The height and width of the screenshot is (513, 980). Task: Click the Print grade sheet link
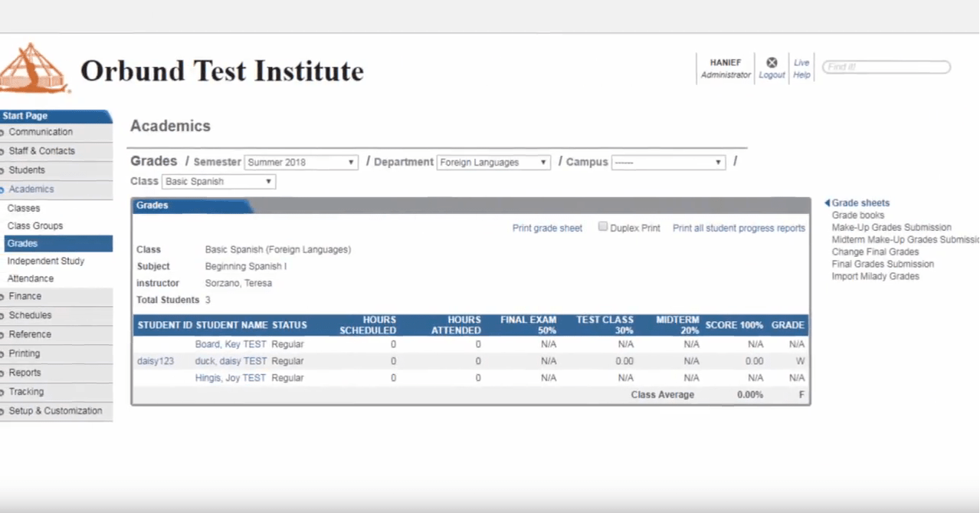tap(546, 228)
